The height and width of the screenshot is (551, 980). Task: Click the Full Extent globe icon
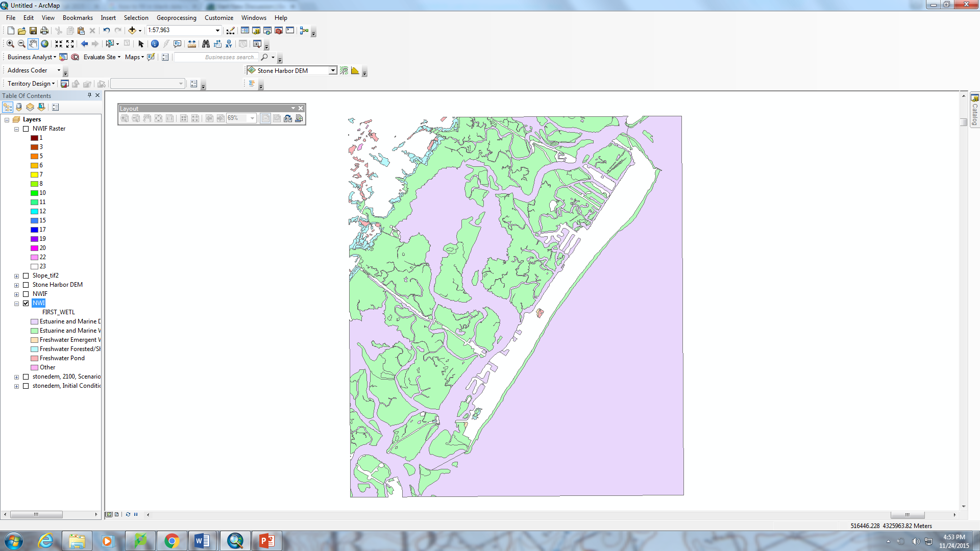click(45, 44)
